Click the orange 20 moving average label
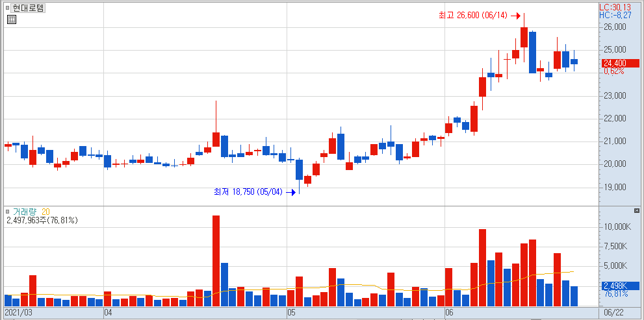Viewport: 644px width, 320px height. tap(45, 212)
